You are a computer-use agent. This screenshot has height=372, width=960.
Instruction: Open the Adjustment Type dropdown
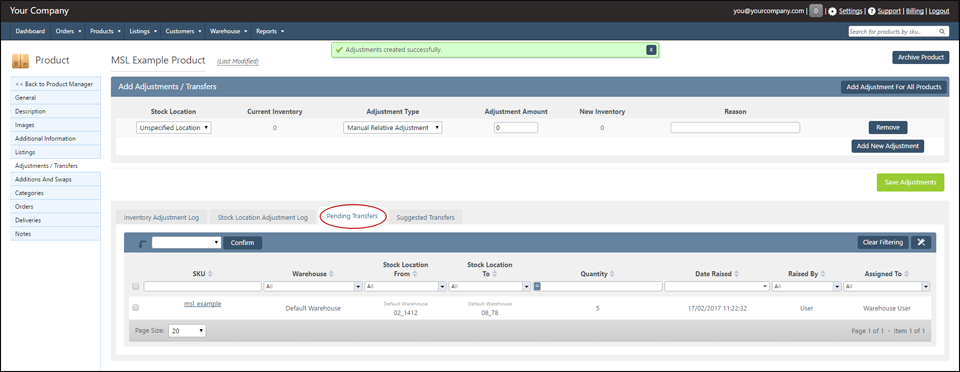[392, 128]
